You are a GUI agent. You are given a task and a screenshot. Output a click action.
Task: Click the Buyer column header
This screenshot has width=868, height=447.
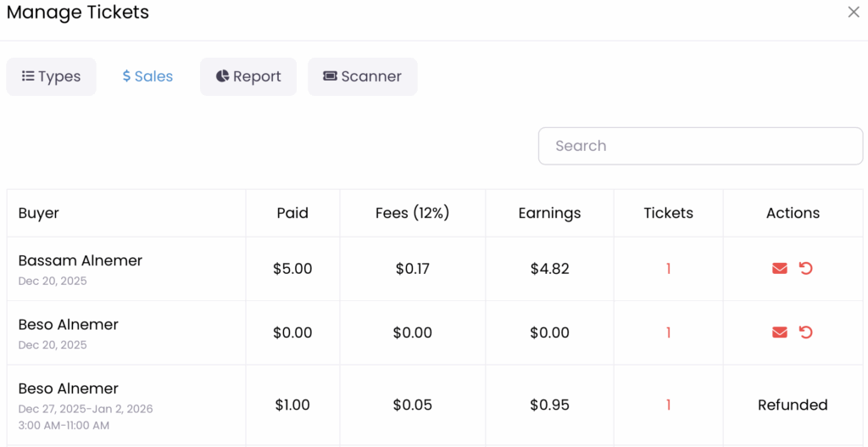[x=39, y=213]
